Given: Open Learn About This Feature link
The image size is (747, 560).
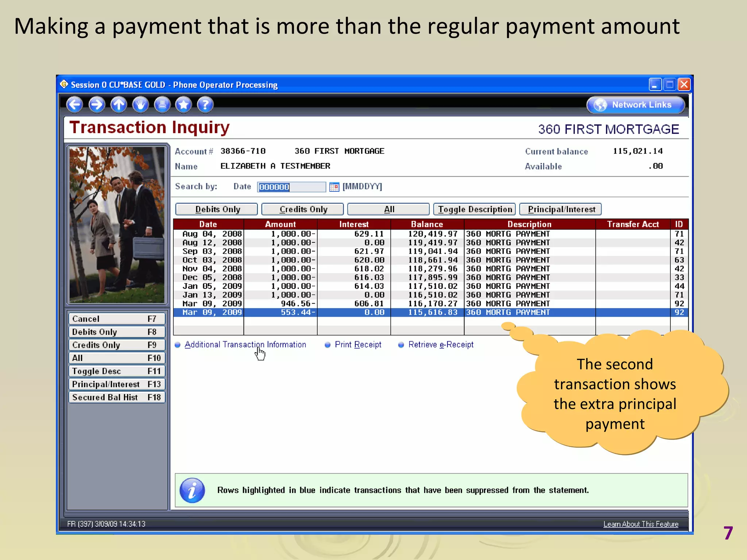Looking at the screenshot, I should (x=640, y=524).
